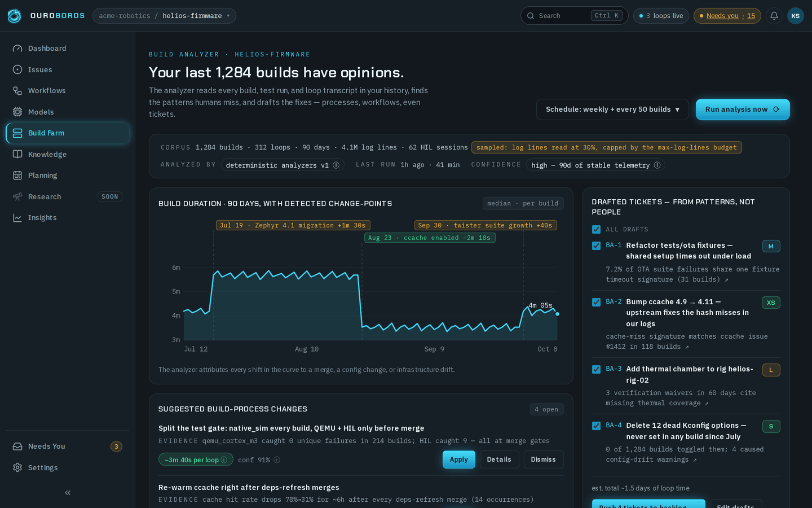Open the Planning calendar icon
Screen dimensions: 812x508
17,176
